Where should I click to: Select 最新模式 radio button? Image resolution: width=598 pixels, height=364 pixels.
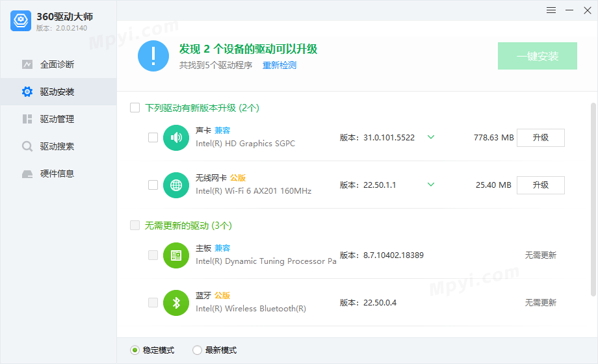click(197, 350)
